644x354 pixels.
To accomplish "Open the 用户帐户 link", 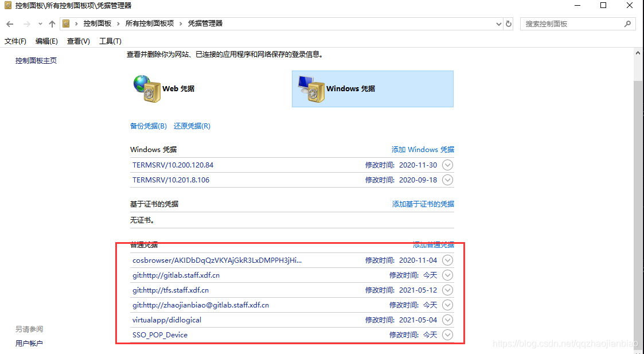I will [29, 343].
